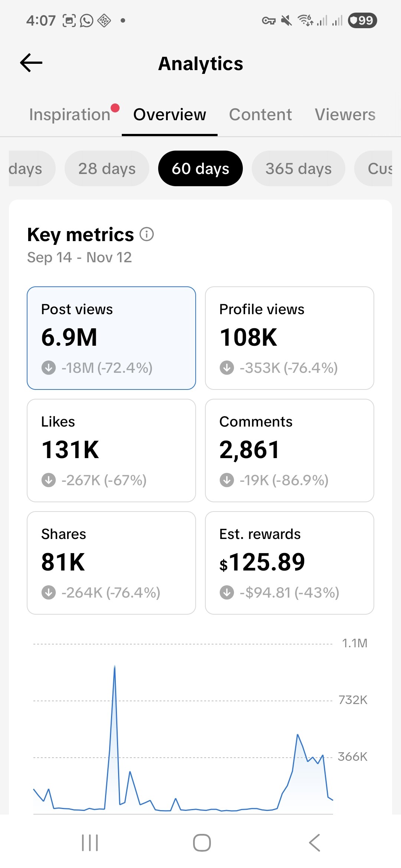This screenshot has height=868, width=401.
Task: Tap the battery indicator in status bar
Action: (362, 20)
